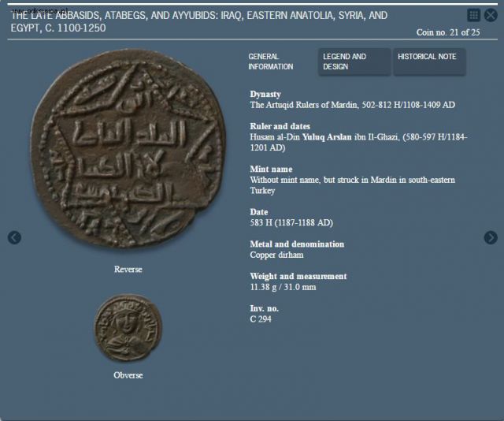Click the weight 11.38 g value
The image size is (504, 421).
(263, 287)
